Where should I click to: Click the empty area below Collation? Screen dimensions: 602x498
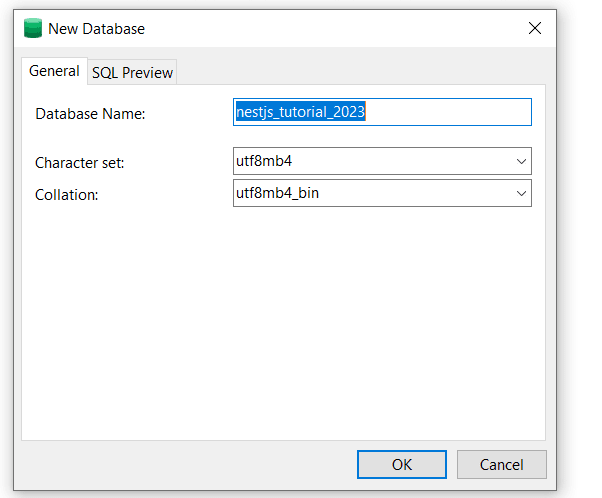280,320
